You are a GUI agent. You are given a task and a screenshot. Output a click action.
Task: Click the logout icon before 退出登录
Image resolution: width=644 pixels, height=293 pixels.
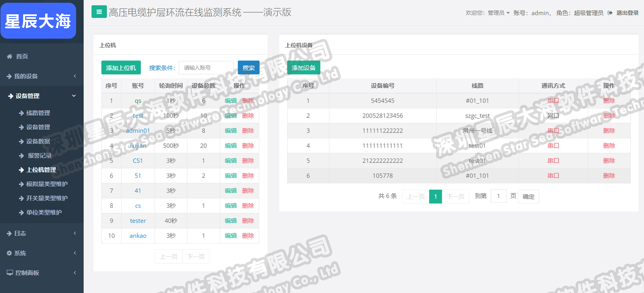point(610,13)
